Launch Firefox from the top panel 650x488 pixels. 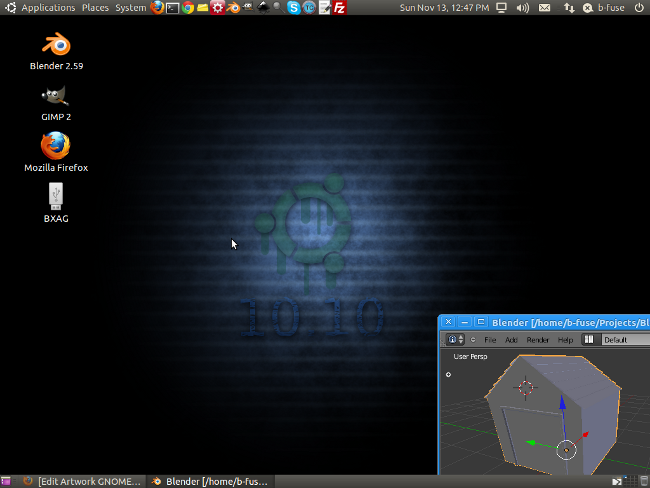[x=157, y=7]
